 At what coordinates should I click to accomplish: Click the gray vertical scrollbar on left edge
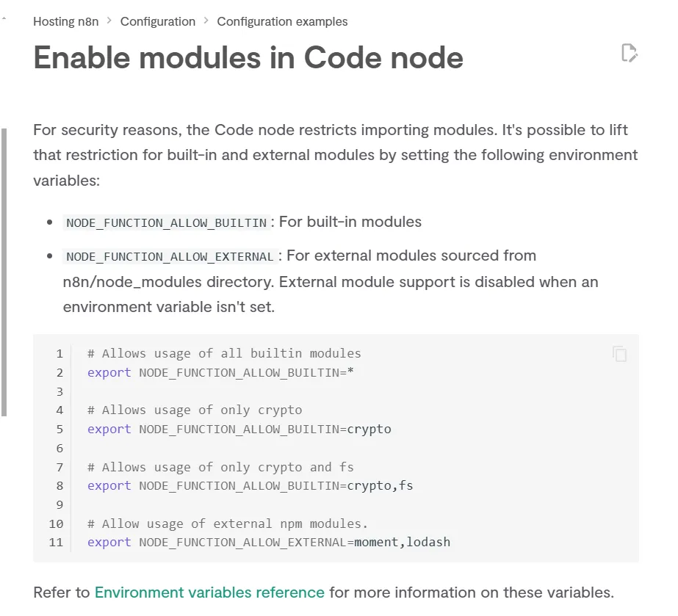[4, 272]
